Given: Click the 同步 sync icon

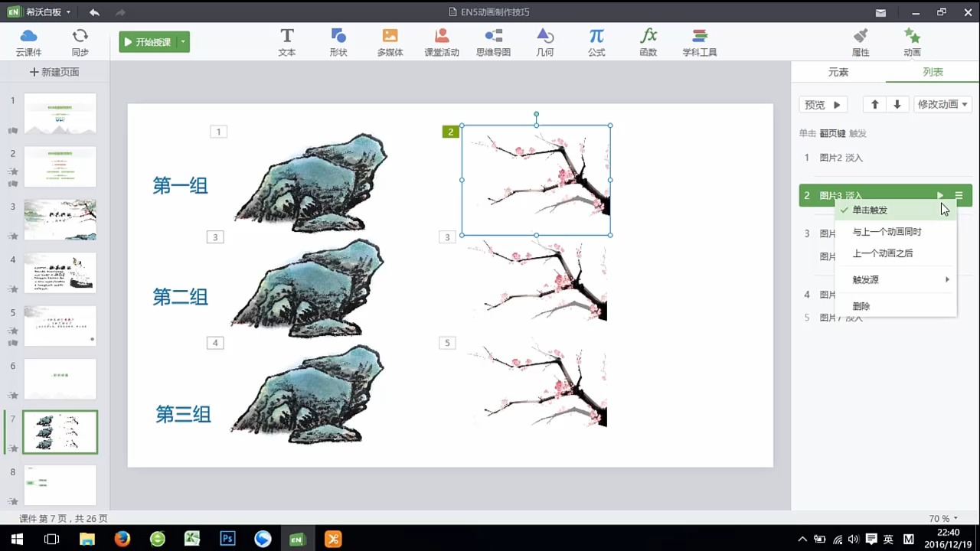Looking at the screenshot, I should [80, 42].
